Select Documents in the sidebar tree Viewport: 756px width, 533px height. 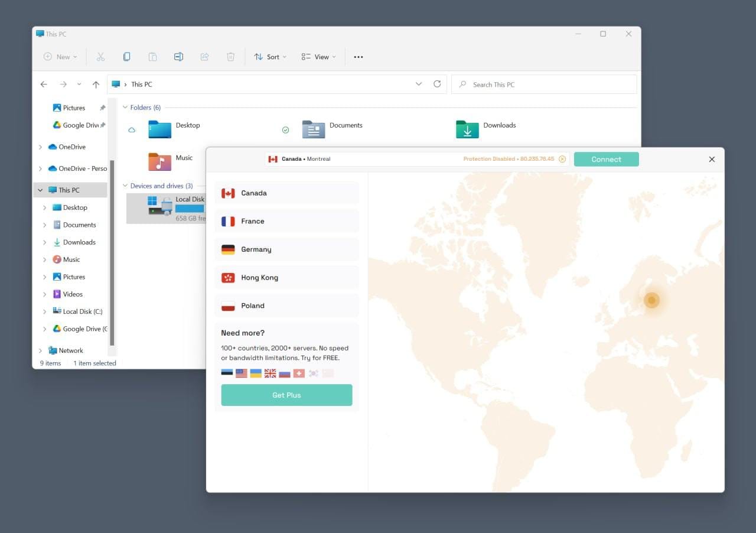tap(74, 225)
